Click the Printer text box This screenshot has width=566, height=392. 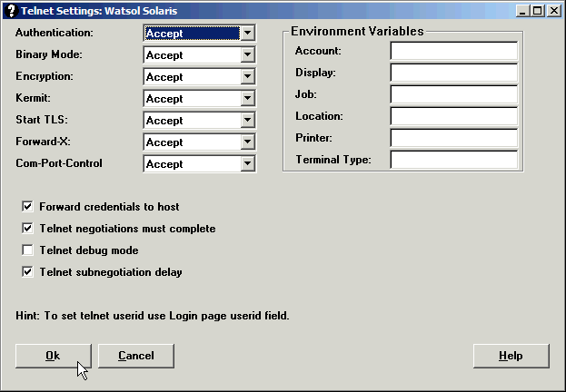point(453,138)
